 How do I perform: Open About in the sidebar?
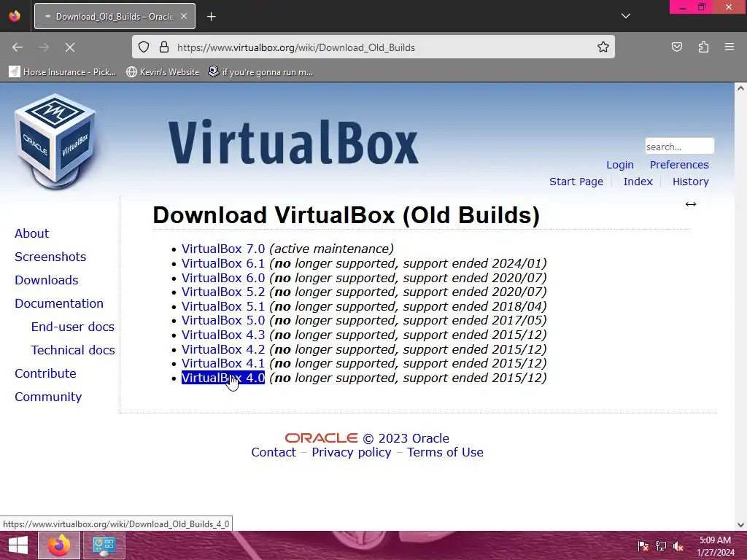pyautogui.click(x=32, y=233)
